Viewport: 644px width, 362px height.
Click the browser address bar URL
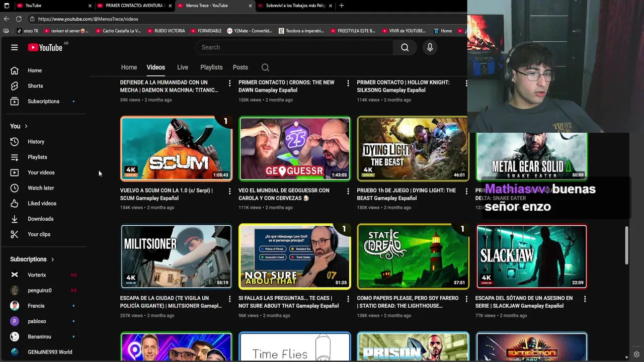pyautogui.click(x=88, y=19)
